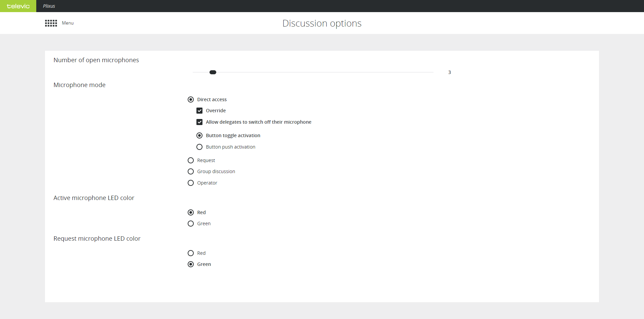This screenshot has width=644, height=319.
Task: Set Active microphone LED color to Red
Action: coord(191,212)
